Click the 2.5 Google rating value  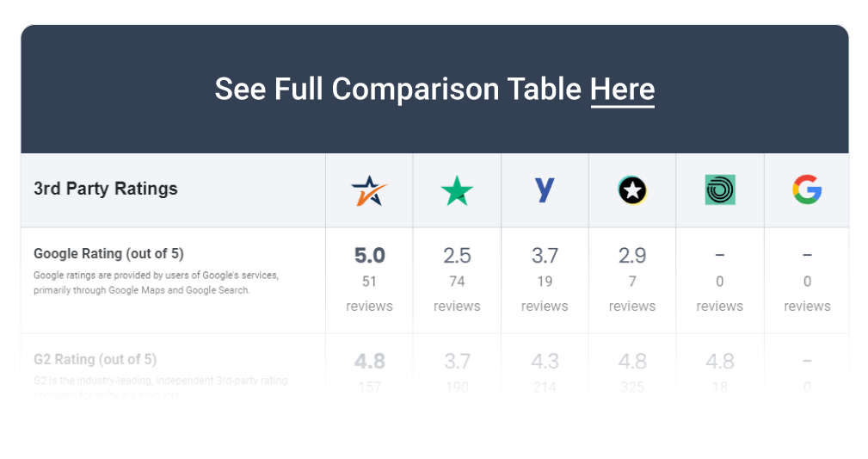point(457,256)
